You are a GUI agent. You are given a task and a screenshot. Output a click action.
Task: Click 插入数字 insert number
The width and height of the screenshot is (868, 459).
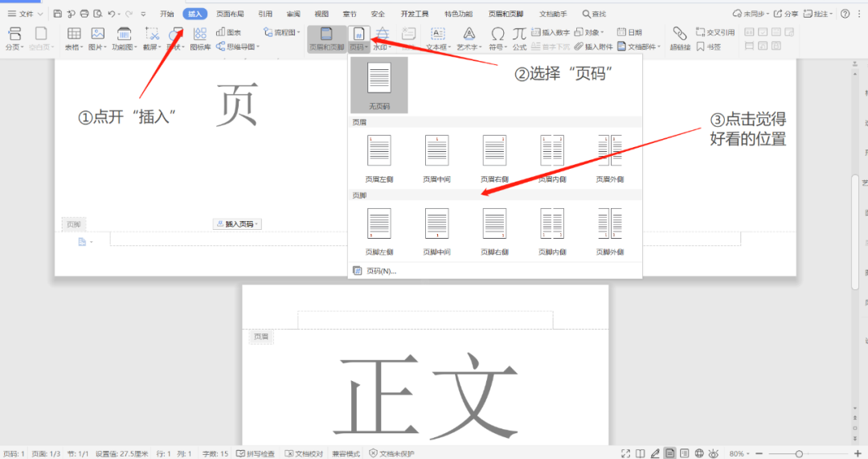click(551, 32)
